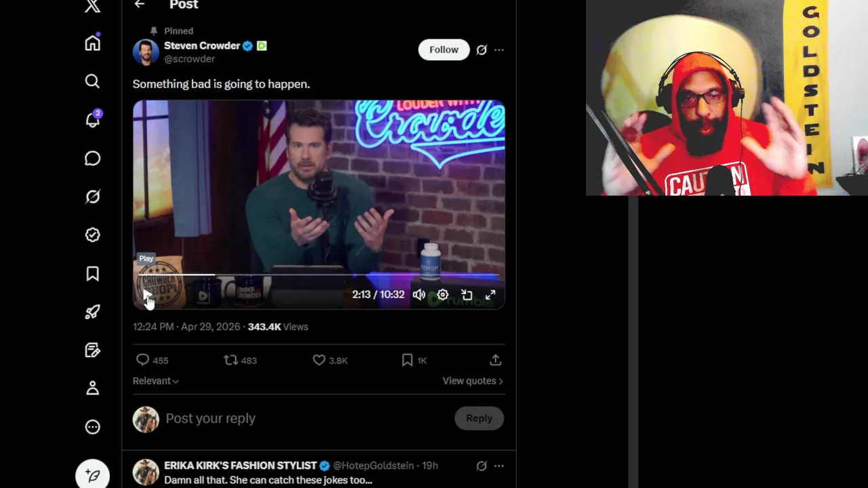Open the post's three-dot more menu

tap(499, 49)
